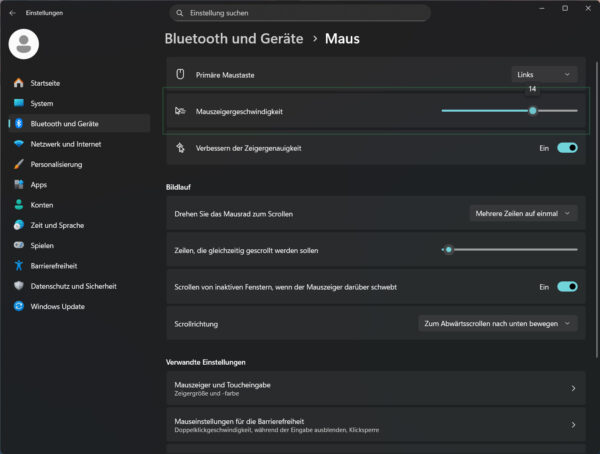Open the user profile avatar
600x454 pixels.
tap(24, 44)
